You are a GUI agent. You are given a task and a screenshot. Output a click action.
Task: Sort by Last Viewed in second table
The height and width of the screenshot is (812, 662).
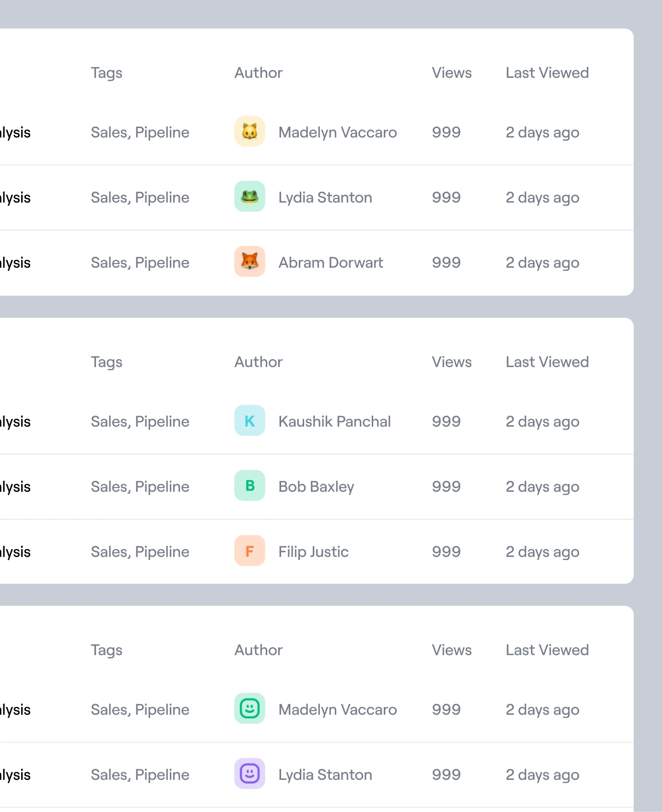547,362
